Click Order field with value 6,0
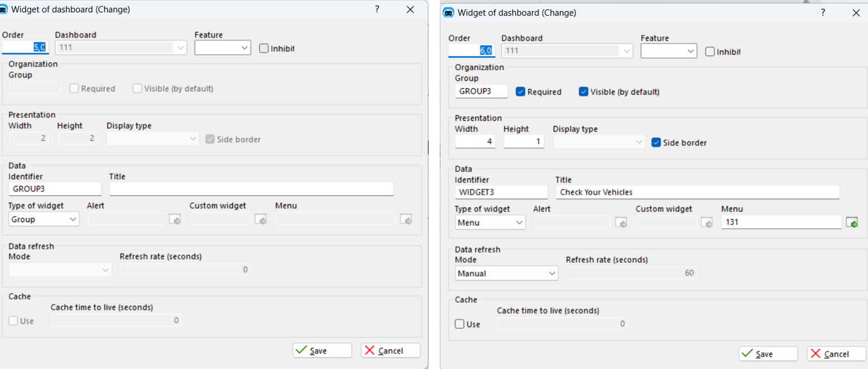 pyautogui.click(x=472, y=51)
